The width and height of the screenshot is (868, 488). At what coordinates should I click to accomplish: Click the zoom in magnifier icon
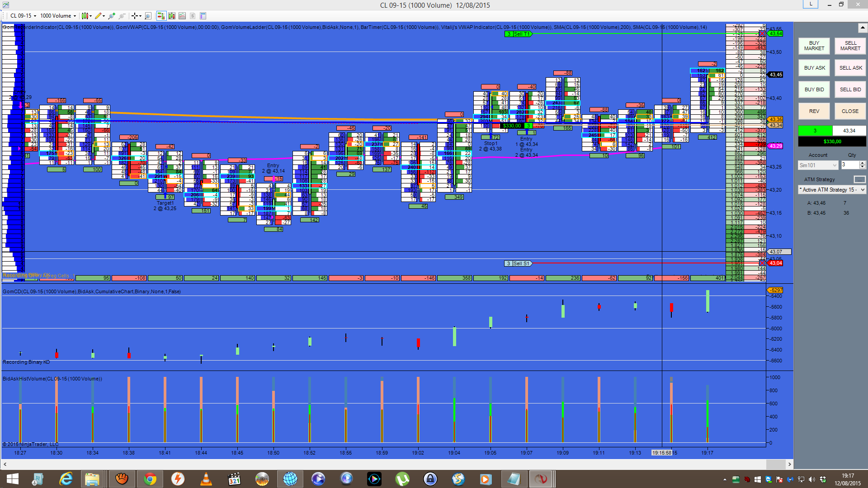click(x=112, y=16)
